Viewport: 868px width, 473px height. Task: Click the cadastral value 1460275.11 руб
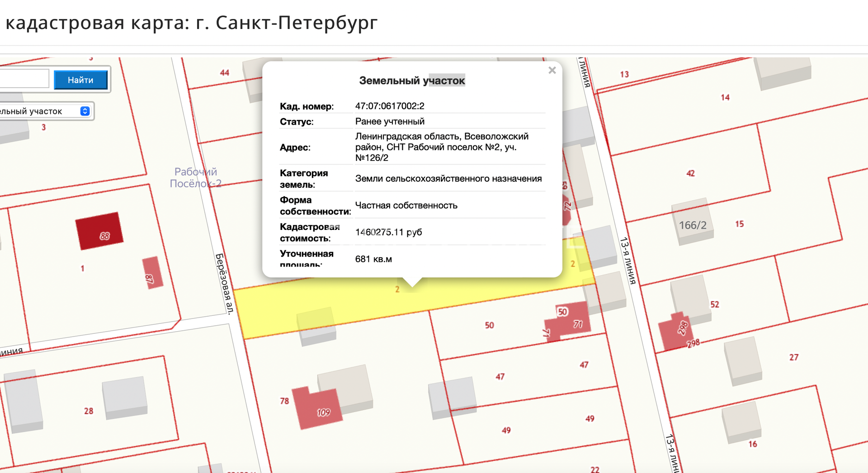388,232
